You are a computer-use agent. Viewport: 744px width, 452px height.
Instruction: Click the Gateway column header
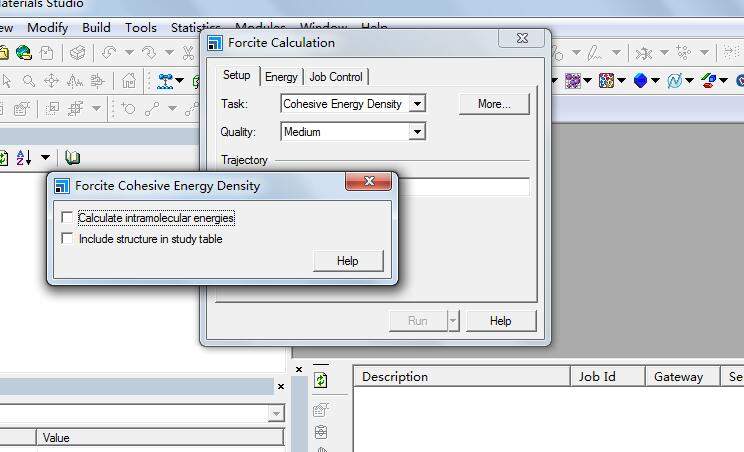point(683,377)
